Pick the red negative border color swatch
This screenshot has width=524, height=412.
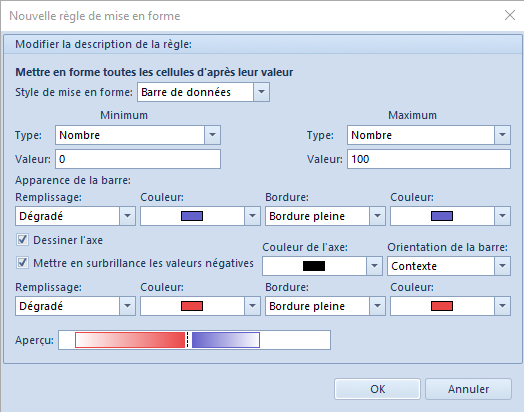442,306
